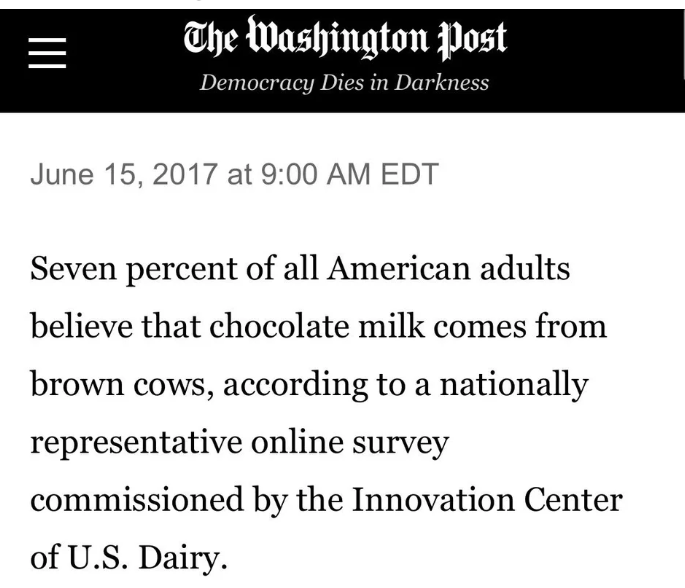The width and height of the screenshot is (685, 588).
Task: Click the words 'brown cows'
Action: [x=119, y=384]
